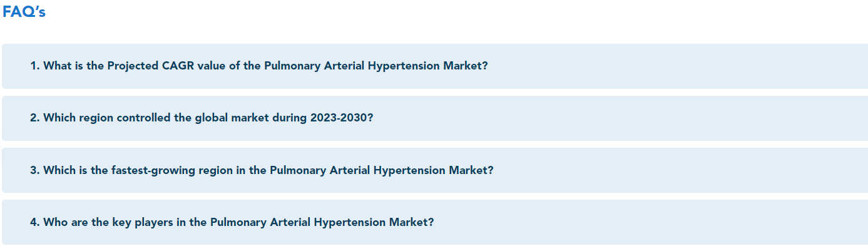868x246 pixels.
Task: Open FAQ item number 4
Action: tap(435, 222)
